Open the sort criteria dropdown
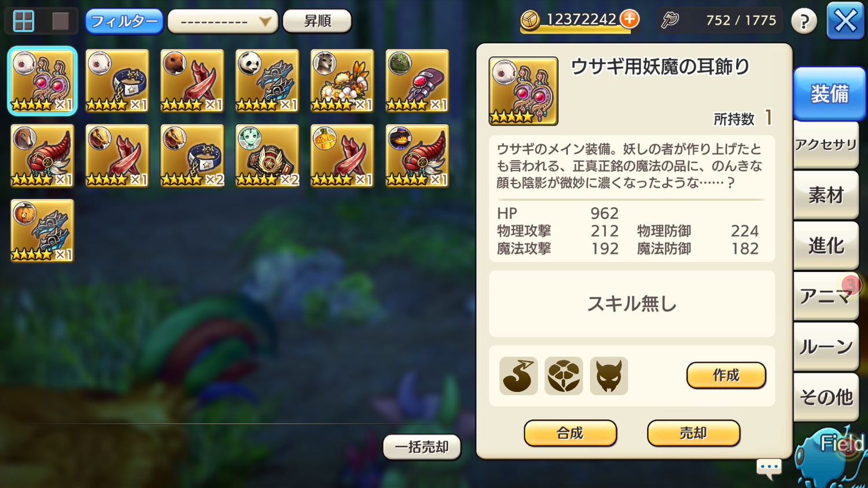868x488 pixels. pos(223,22)
